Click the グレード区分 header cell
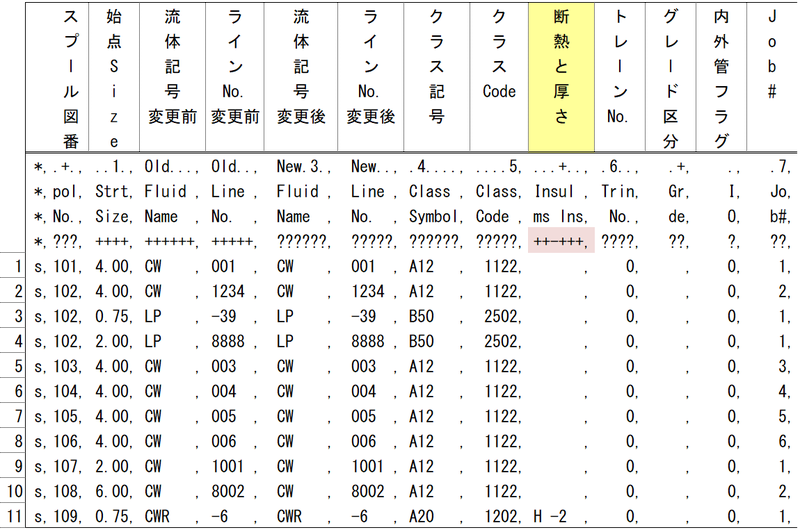 pyautogui.click(x=672, y=75)
